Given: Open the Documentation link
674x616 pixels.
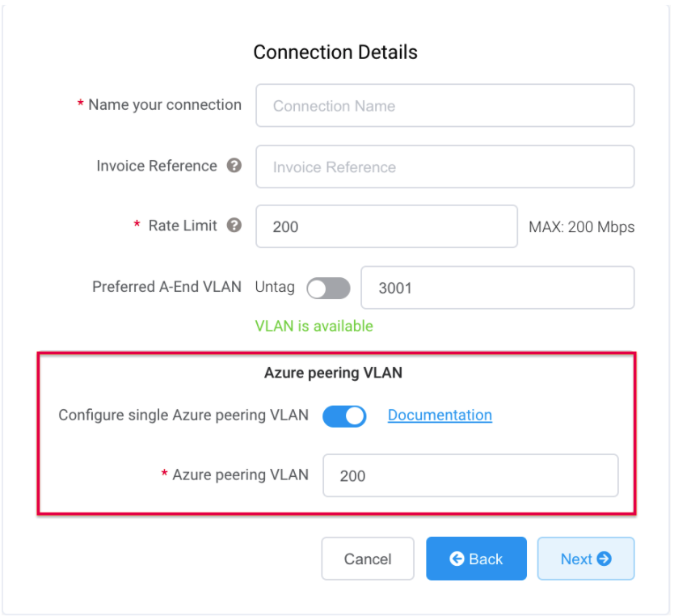Looking at the screenshot, I should tap(440, 415).
